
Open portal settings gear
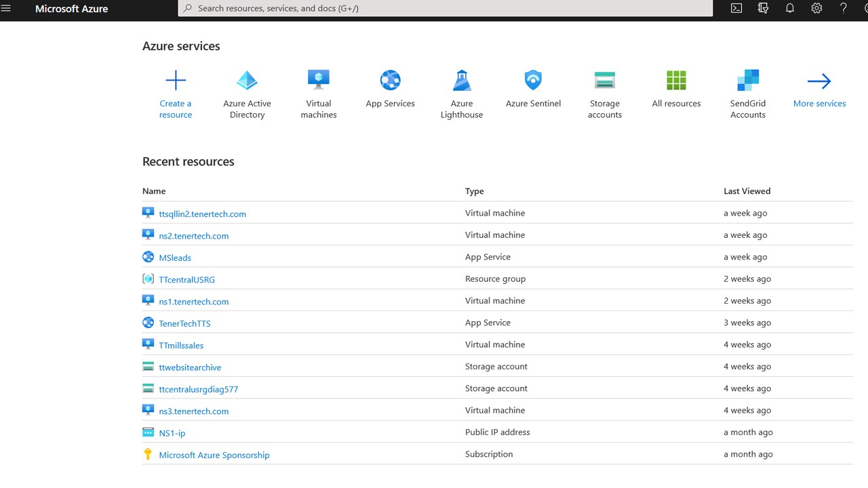[816, 8]
